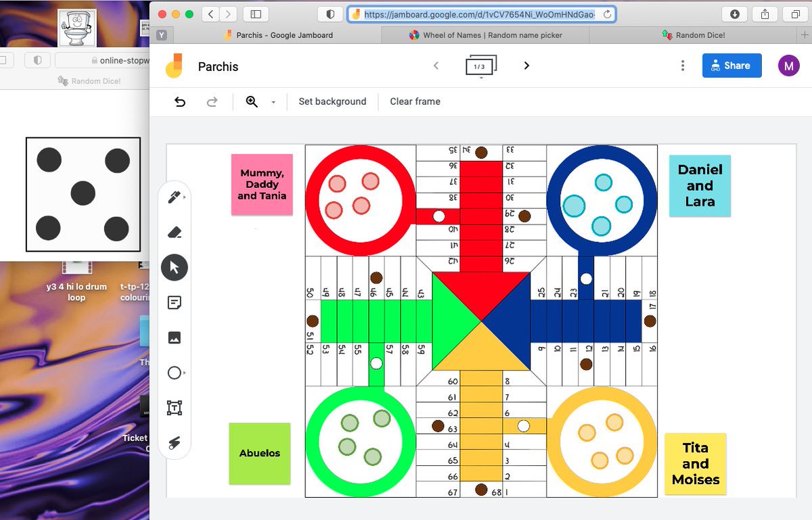Activate the Laser pointer tool
Viewport: 812px width, 520px height.
175,443
